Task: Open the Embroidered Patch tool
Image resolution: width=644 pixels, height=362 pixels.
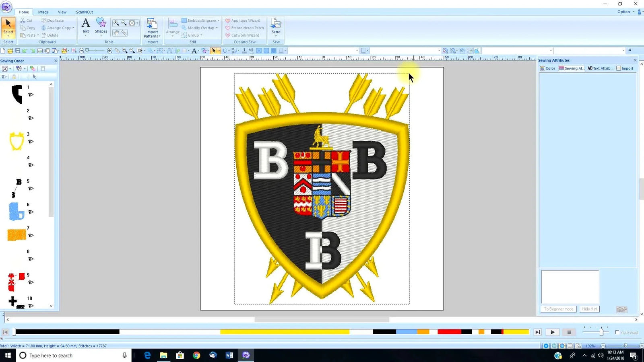Action: [244, 28]
